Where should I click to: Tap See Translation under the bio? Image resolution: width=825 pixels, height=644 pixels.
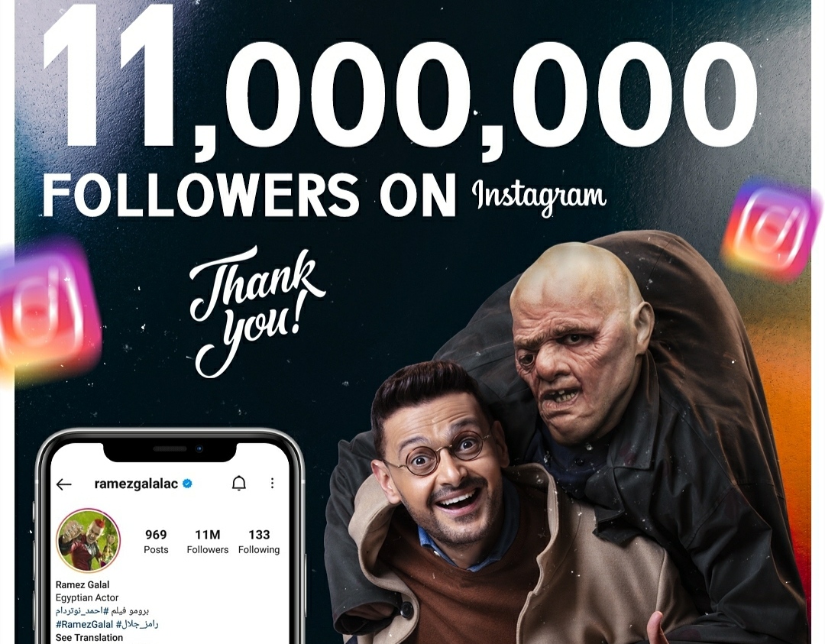(89, 638)
